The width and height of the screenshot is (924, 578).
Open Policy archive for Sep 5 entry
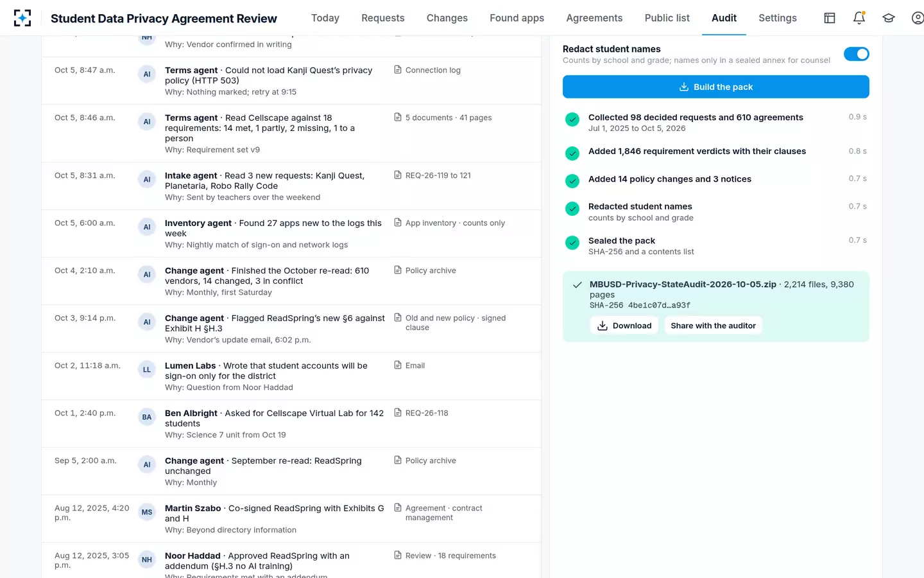coord(425,460)
